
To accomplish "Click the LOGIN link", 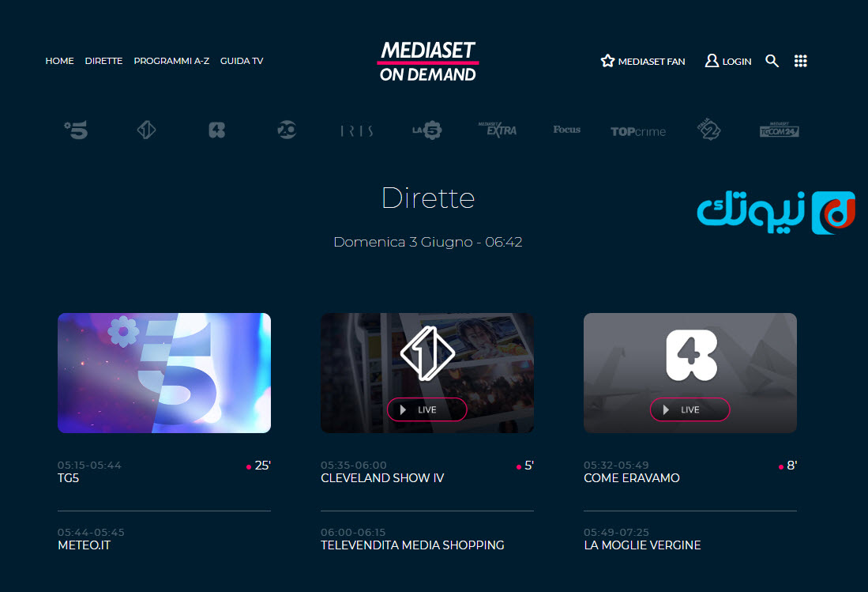I will click(737, 62).
